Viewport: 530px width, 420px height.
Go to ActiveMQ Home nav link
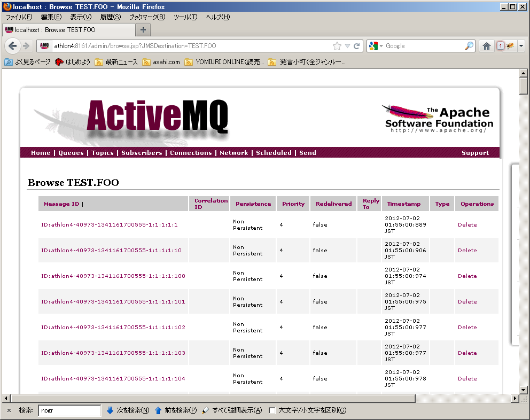point(41,153)
